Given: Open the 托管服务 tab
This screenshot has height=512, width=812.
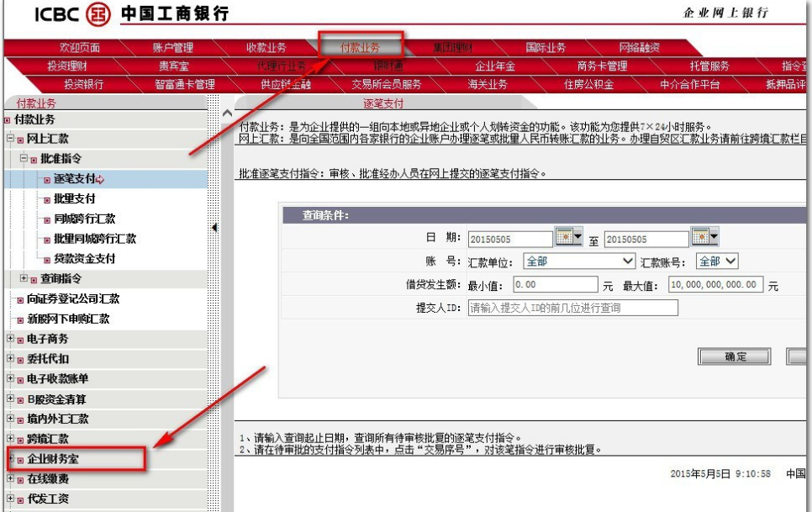Looking at the screenshot, I should pyautogui.click(x=709, y=66).
